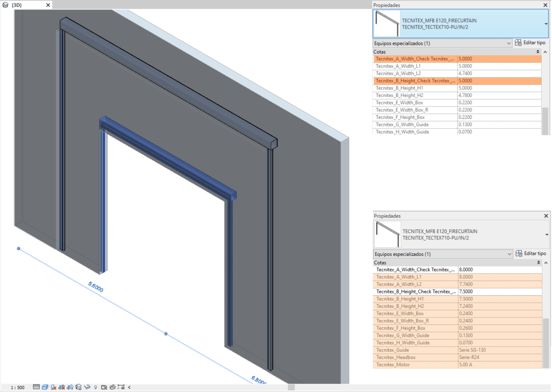Viewport: 552px width, 392px height.
Task: Open the Detail Level icon in view bar
Action: tap(36, 387)
